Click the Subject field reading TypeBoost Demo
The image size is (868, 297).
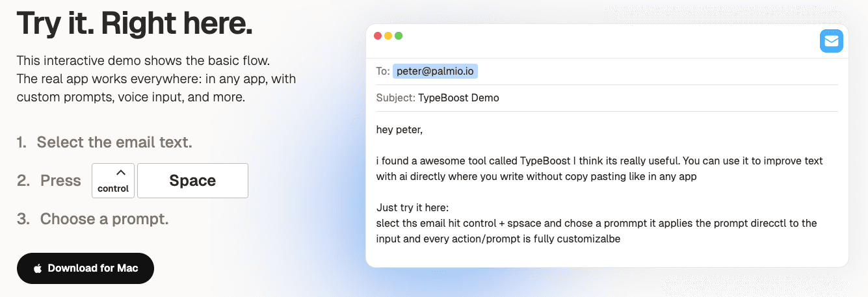[458, 98]
